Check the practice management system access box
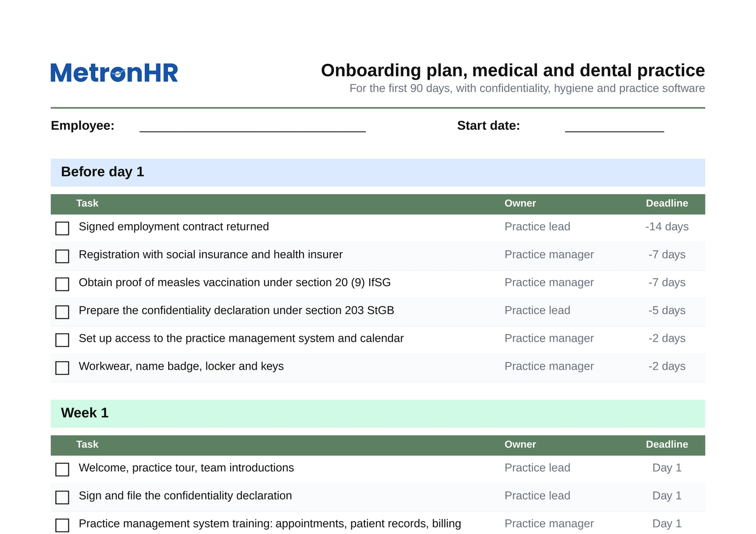Image resolution: width=756 pixels, height=534 pixels. point(62,340)
